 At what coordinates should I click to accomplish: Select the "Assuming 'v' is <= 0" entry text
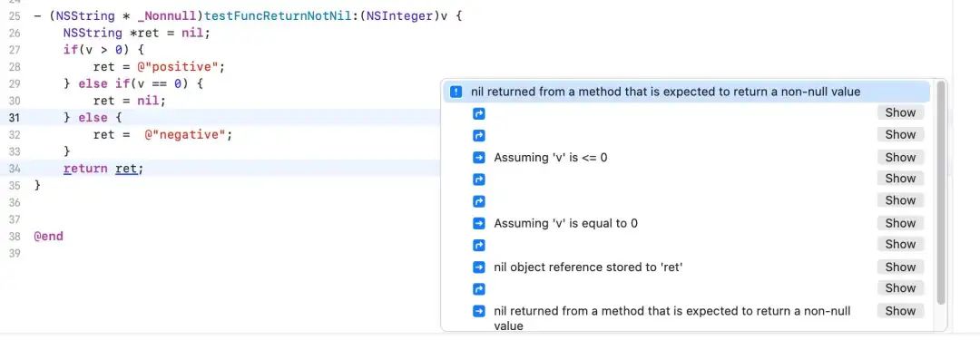point(550,158)
